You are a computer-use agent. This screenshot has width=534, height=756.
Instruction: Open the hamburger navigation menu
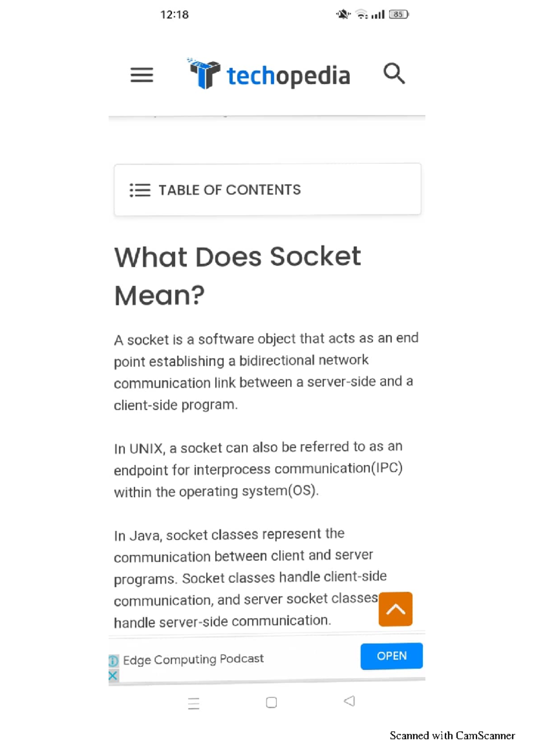[x=142, y=75]
